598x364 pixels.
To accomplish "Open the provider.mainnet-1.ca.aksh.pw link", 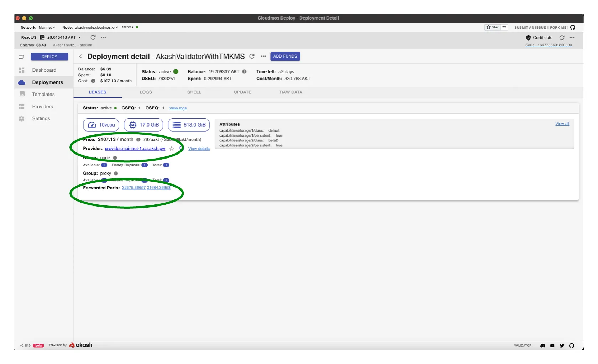I will pos(135,149).
